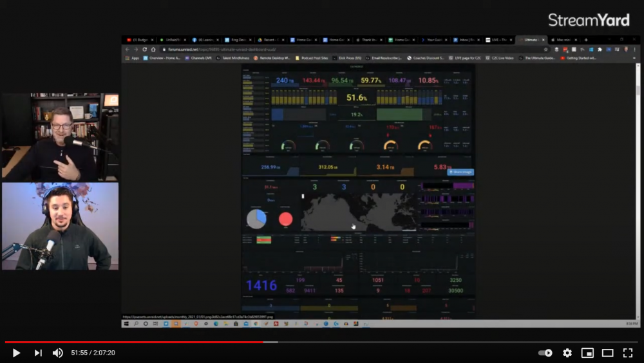
Task: Open the Apps bookmark shortcut
Action: tap(132, 58)
